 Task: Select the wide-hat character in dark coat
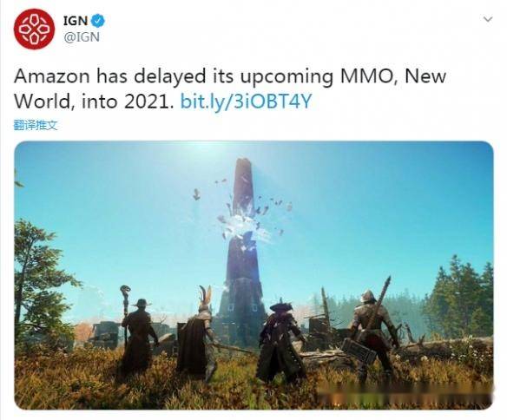(x=280, y=341)
